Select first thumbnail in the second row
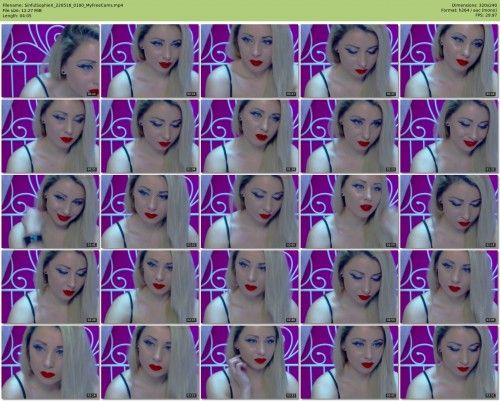The height and width of the screenshot is (401, 500). (x=51, y=136)
